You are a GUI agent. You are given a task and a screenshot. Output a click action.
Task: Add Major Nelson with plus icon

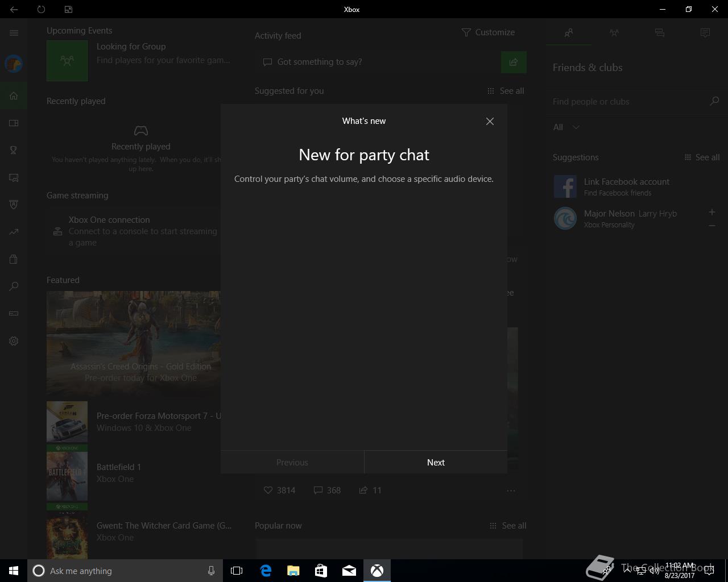click(712, 212)
